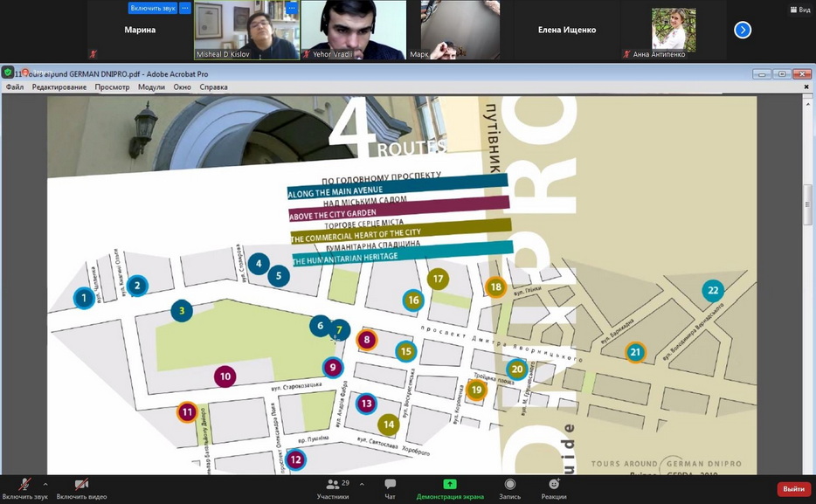Screen dimensions: 816x504
Task: Open the Файл menu in Acrobat
Action: click(x=15, y=86)
